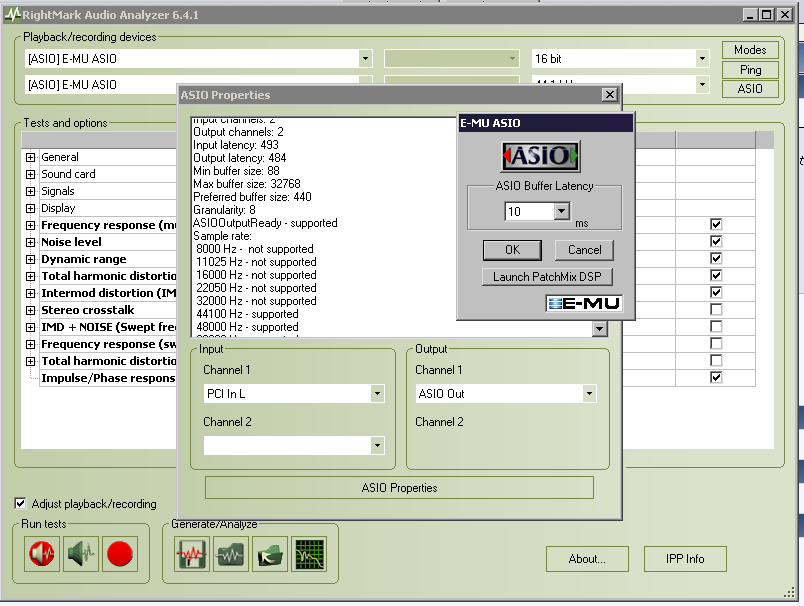Screen dimensions: 804x606
Task: Click the ASIO logo in the E-MU ASIO dialog
Action: [x=540, y=156]
